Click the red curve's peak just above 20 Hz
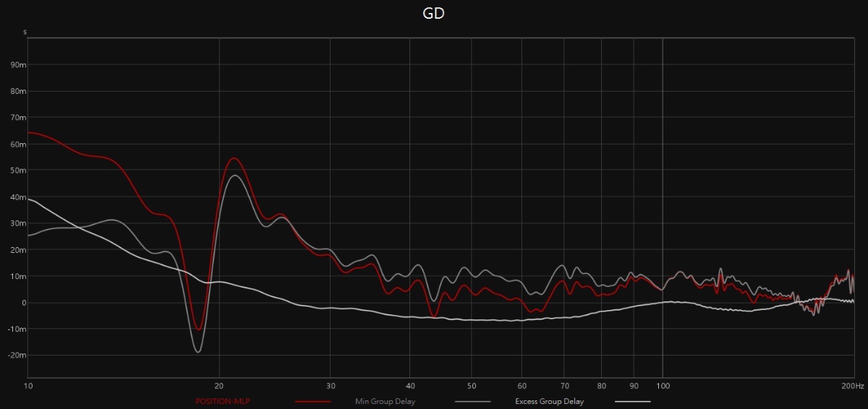 pos(234,158)
